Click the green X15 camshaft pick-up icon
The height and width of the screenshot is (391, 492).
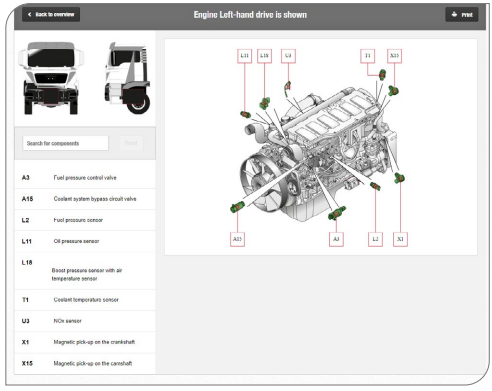click(x=393, y=90)
